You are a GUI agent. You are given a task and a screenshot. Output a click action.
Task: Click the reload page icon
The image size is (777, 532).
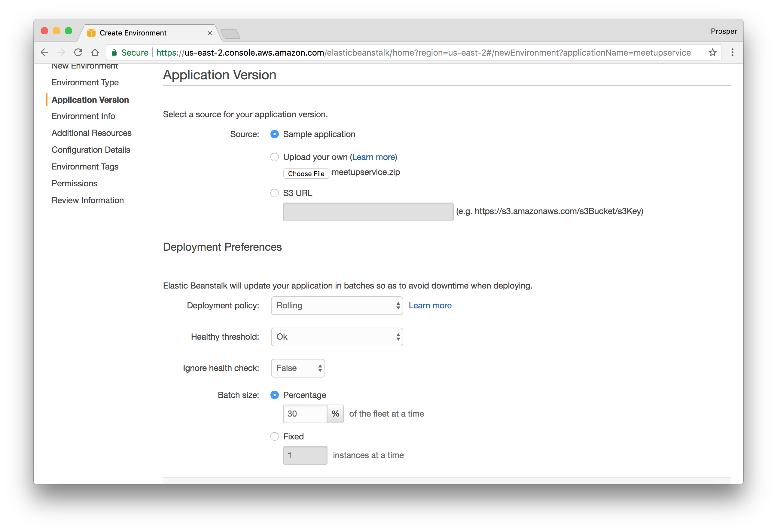78,53
